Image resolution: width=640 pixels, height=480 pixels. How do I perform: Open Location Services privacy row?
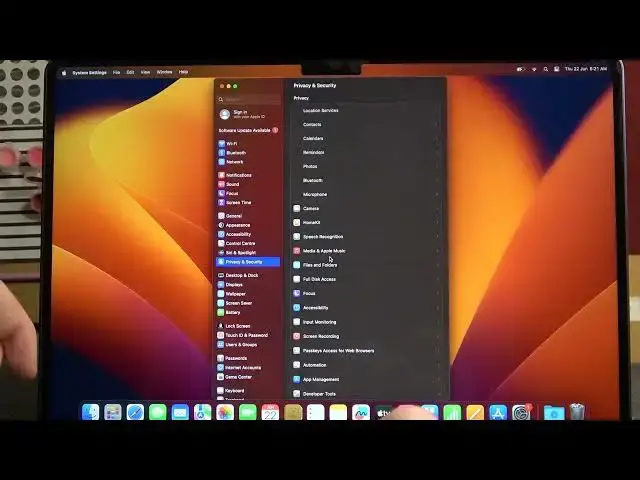pos(366,111)
